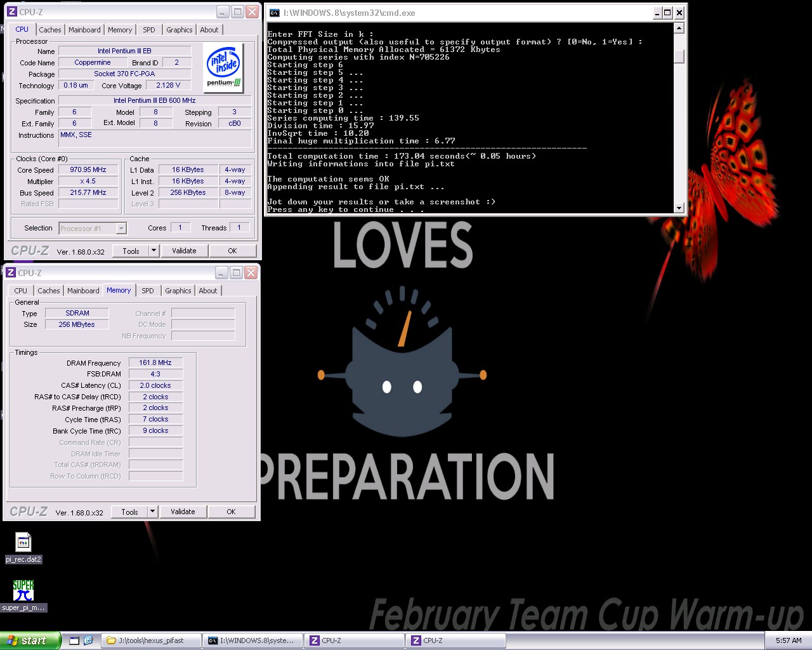
Task: Select Graphics tab in the Memory CPU-Z window
Action: (178, 291)
